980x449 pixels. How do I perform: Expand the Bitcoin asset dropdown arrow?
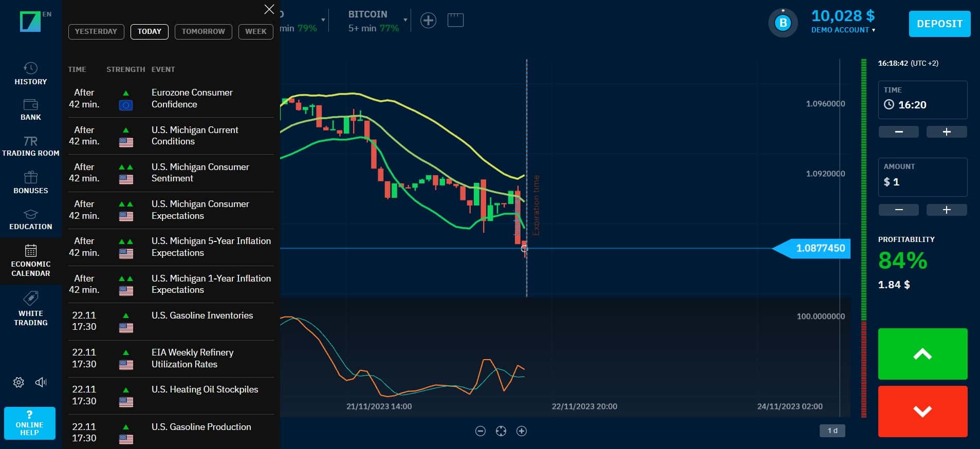pos(405,20)
